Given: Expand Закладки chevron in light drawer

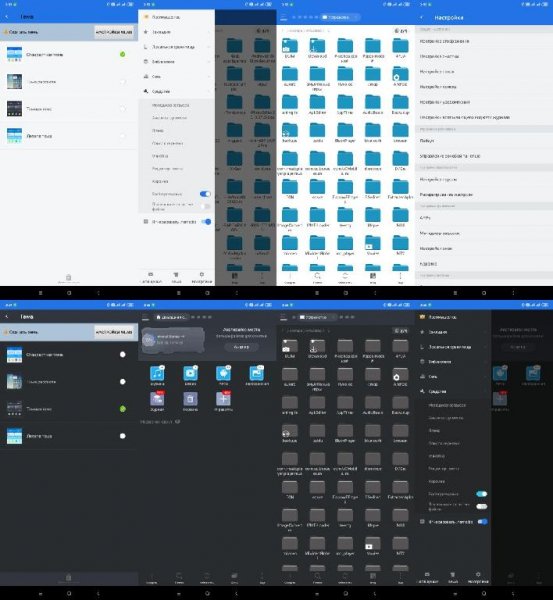Looking at the screenshot, I should click(x=209, y=32).
